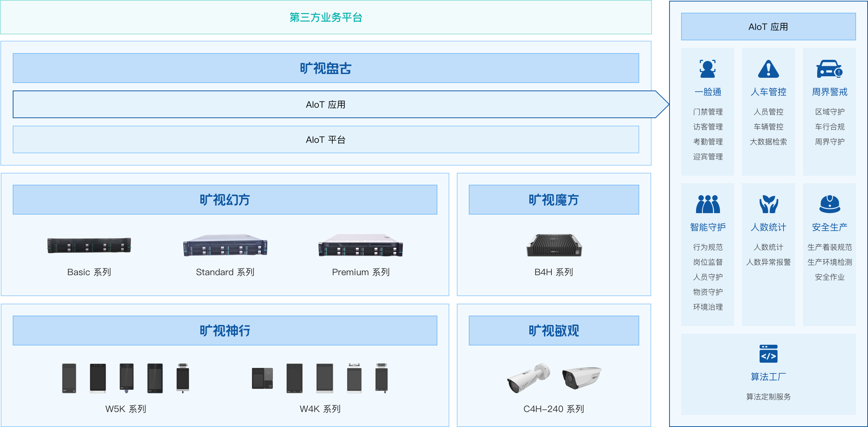Click the 算法工厂 code window icon

point(768,354)
